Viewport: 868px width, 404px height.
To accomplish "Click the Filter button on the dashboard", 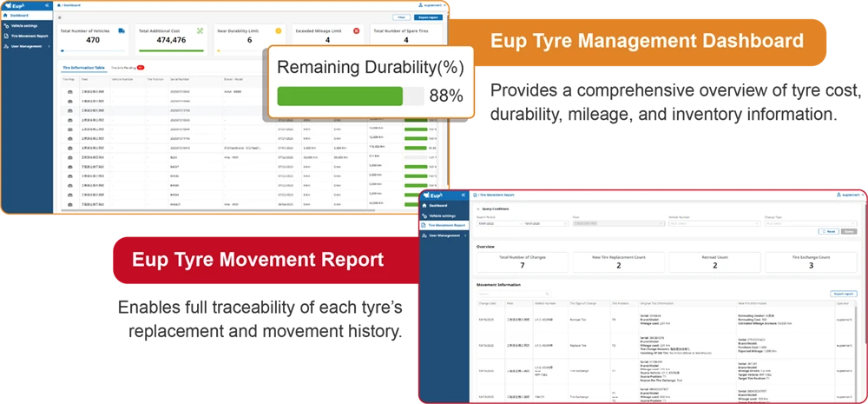I will pyautogui.click(x=401, y=17).
